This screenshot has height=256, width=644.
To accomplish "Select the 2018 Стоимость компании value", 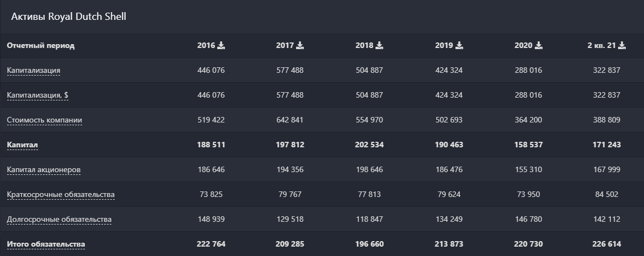I will (x=369, y=120).
